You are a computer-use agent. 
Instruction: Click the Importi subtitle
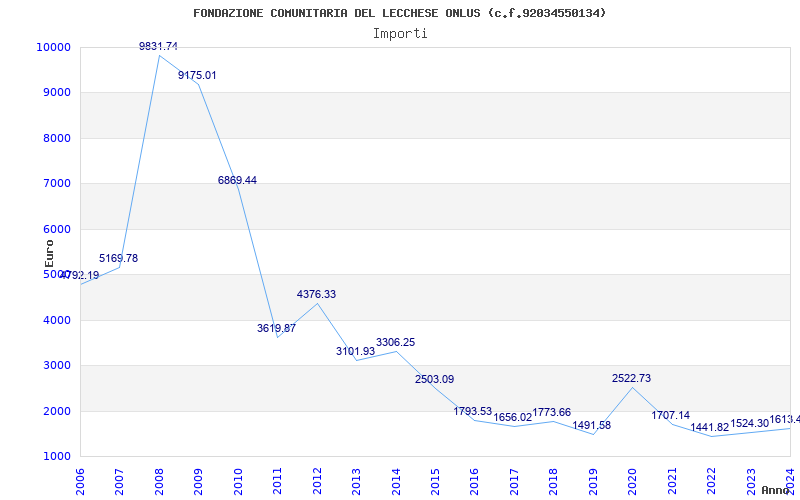[400, 34]
